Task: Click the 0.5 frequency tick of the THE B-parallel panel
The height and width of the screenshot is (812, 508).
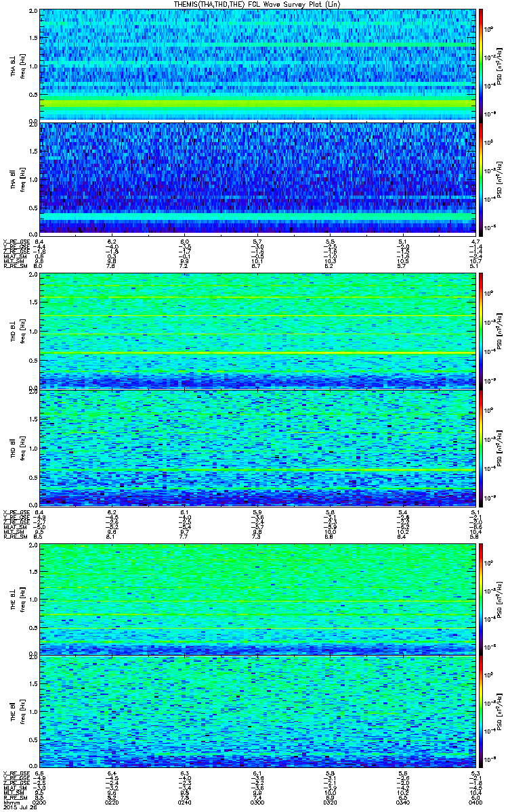Action: click(34, 741)
